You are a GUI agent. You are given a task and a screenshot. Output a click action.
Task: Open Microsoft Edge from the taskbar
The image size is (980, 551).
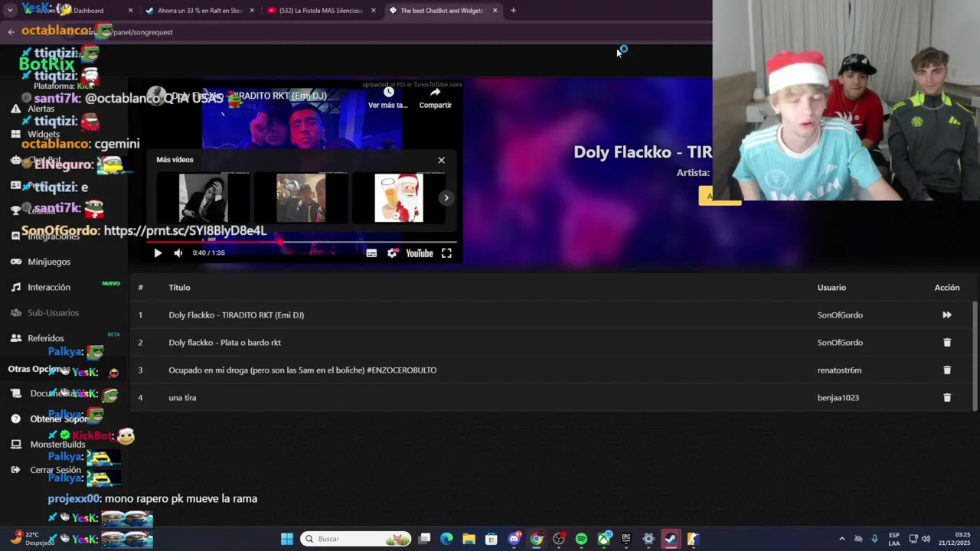(x=446, y=539)
